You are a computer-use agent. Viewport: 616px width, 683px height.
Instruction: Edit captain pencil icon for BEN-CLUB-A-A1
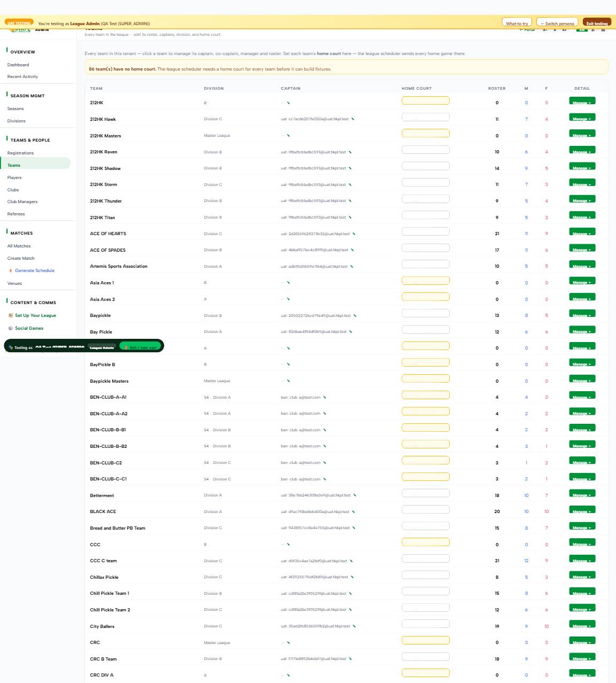pyautogui.click(x=325, y=397)
